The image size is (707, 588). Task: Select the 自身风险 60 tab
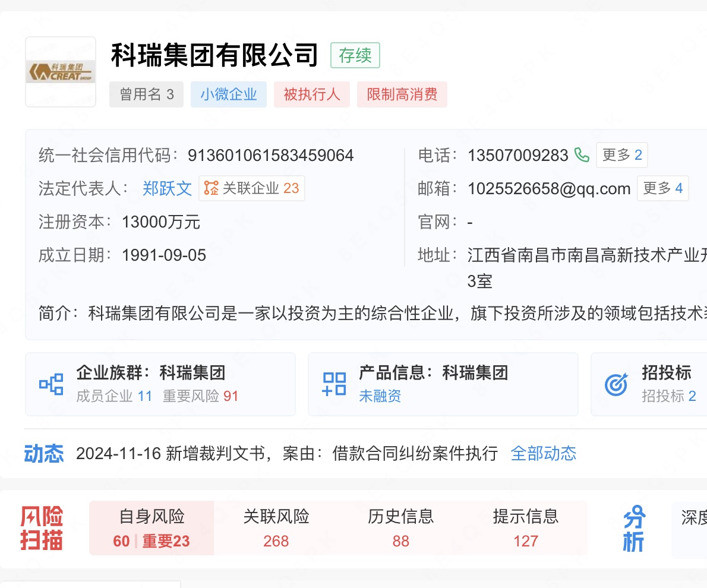pyautogui.click(x=151, y=528)
